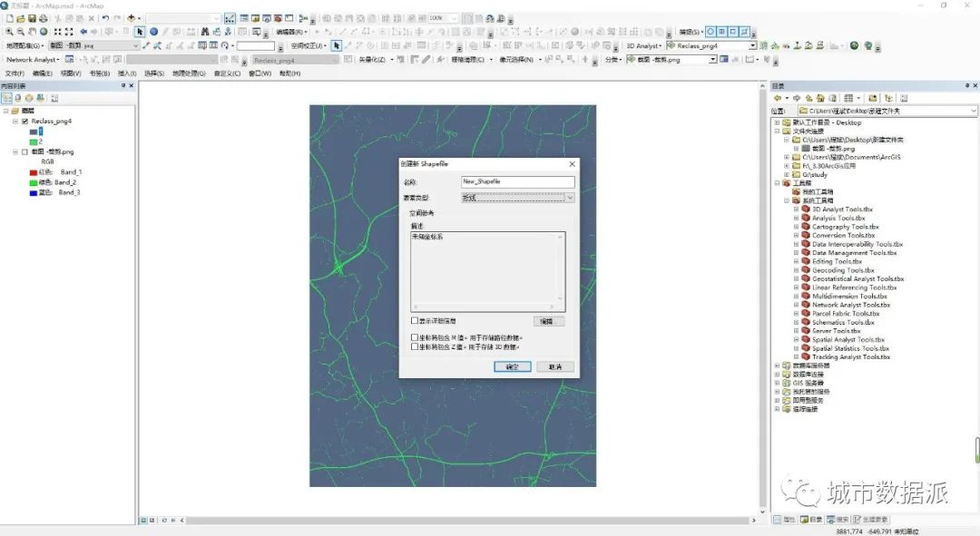This screenshot has width=980, height=536.
Task: Save the map document with the Save icon
Action: pyautogui.click(x=32, y=19)
